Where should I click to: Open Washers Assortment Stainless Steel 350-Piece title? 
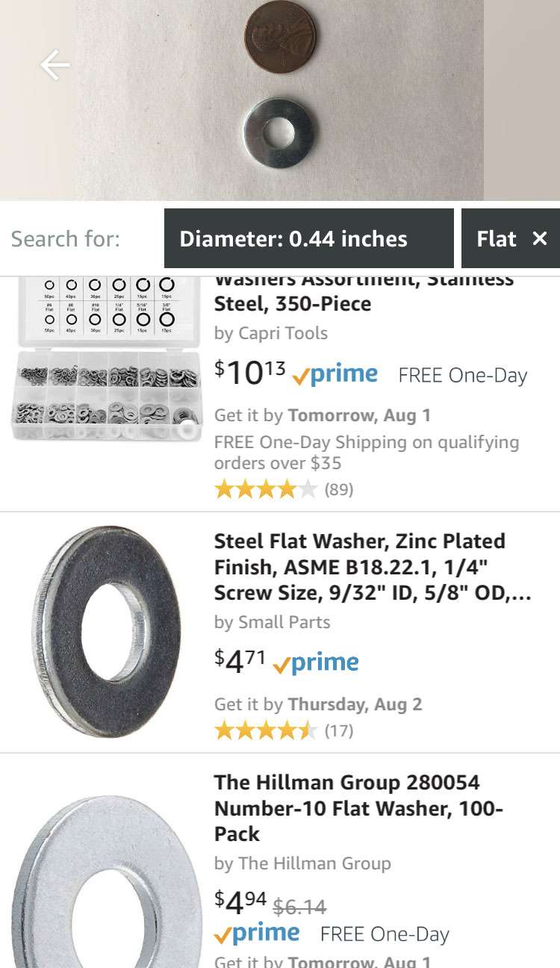364,293
